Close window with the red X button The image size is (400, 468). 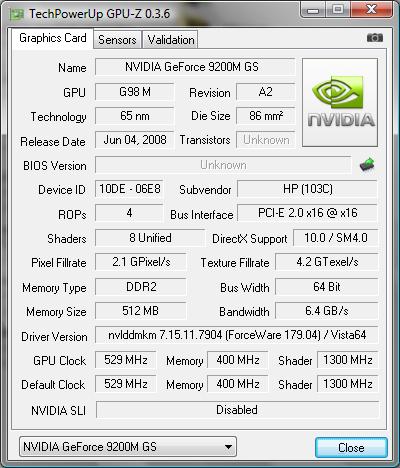pyautogui.click(x=371, y=9)
